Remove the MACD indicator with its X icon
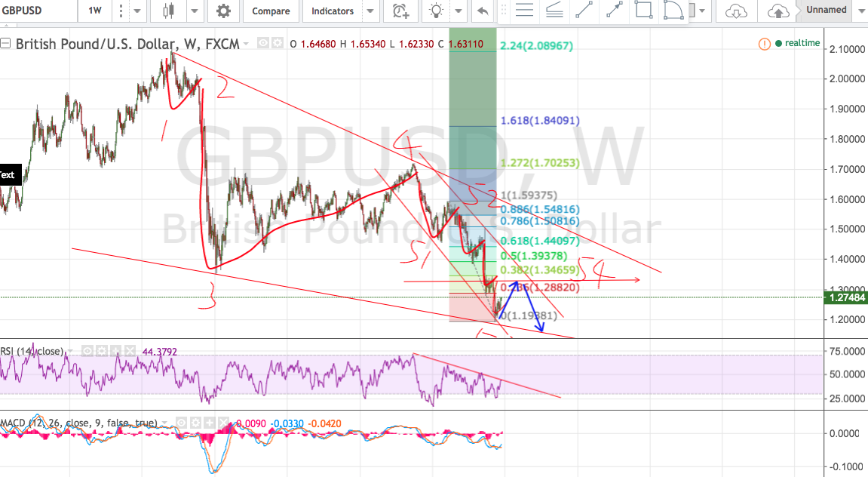The width and height of the screenshot is (868, 477). pos(224,423)
